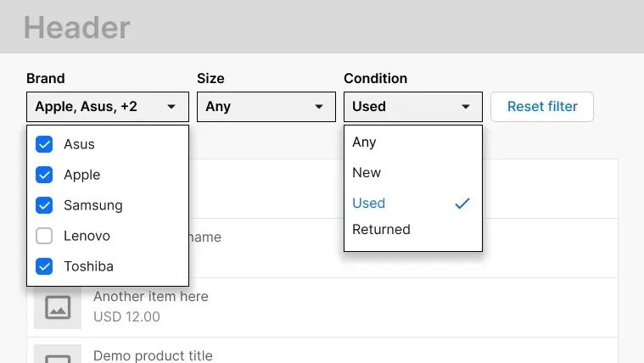644x363 pixels.
Task: Uncheck the Apple brand checkbox
Action: pos(44,175)
